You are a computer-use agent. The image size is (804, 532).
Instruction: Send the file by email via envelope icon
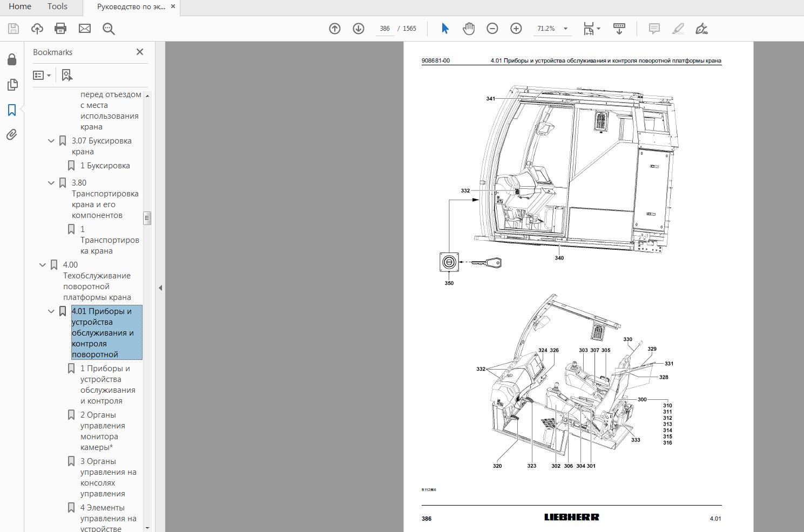click(x=85, y=29)
